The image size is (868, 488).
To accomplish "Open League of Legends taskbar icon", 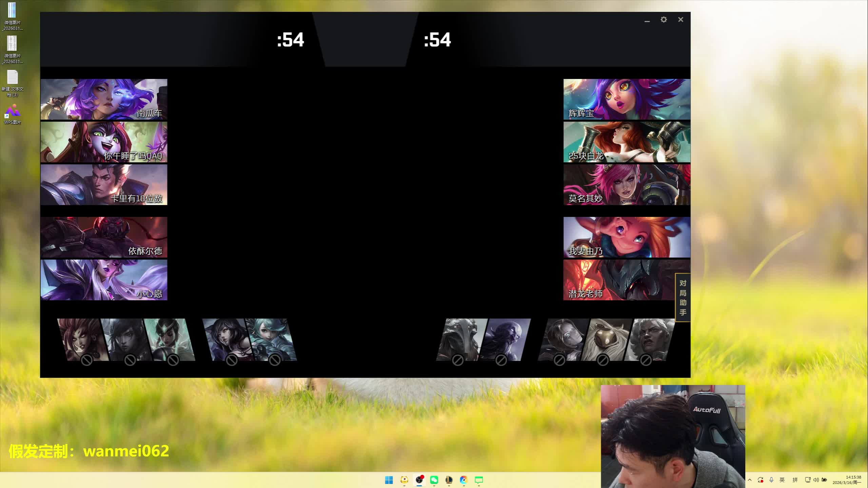I will click(449, 480).
